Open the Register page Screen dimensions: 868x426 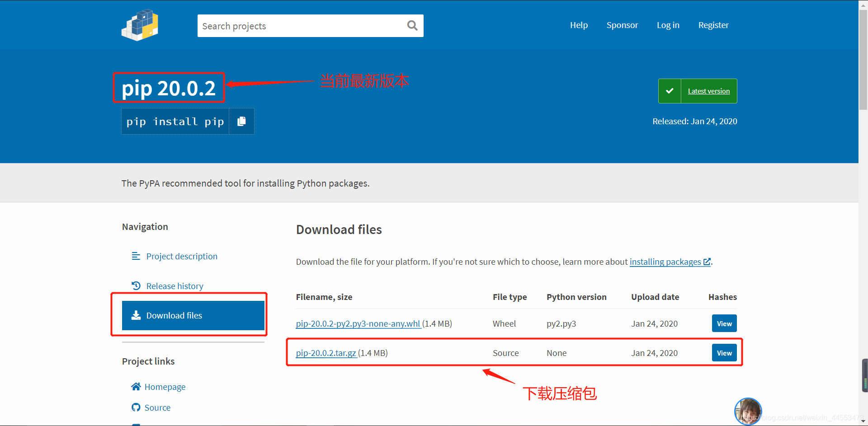(713, 25)
